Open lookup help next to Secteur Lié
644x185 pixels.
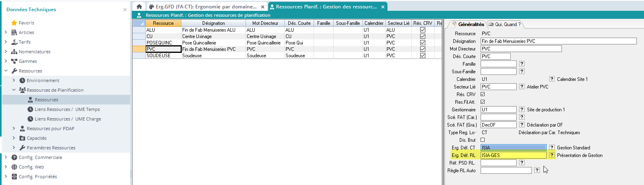[522, 86]
